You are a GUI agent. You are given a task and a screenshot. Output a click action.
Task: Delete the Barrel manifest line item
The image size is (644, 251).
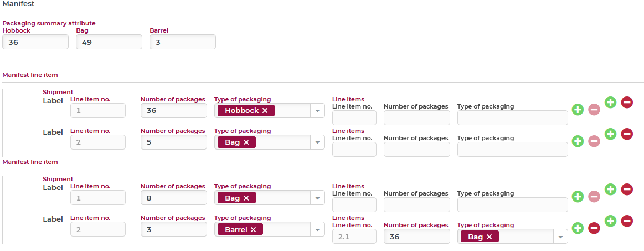click(627, 221)
